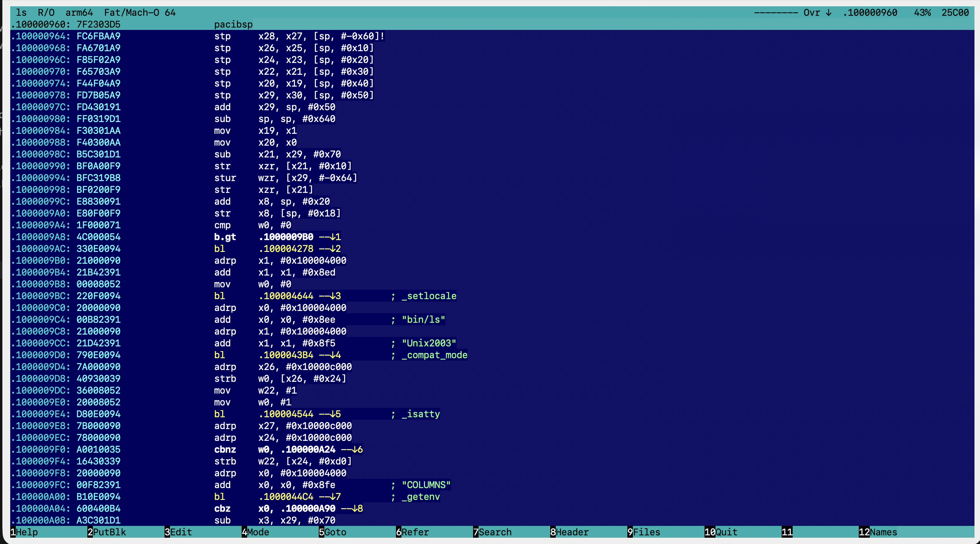Click the R/O read-only status label
The image size is (980, 544).
pos(46,13)
